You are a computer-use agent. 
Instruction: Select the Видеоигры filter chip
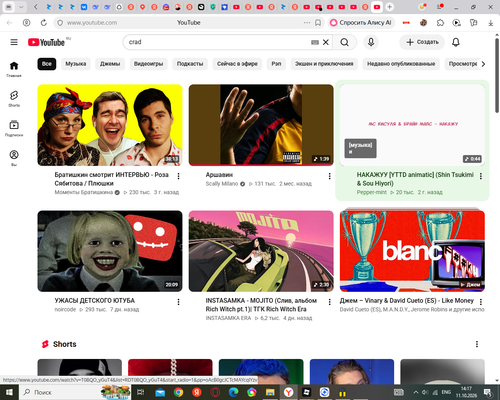(x=148, y=64)
